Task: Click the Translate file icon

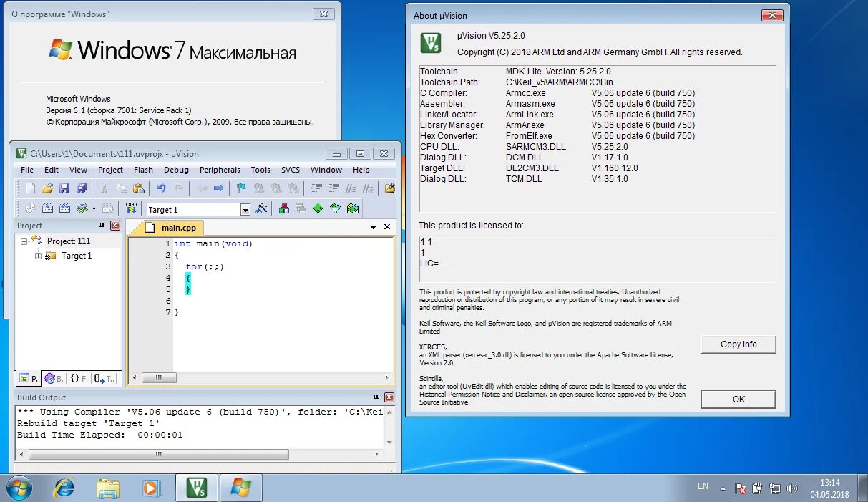Action: [x=30, y=208]
